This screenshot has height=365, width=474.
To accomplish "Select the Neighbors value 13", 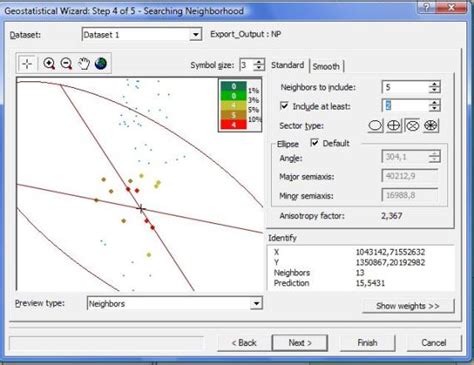I will coord(360,273).
